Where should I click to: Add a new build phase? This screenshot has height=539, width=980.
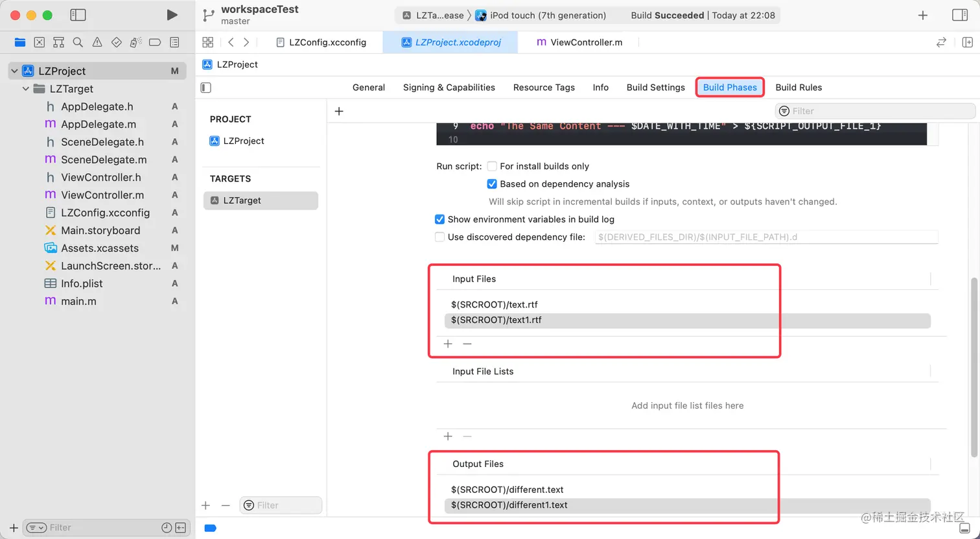click(x=339, y=112)
